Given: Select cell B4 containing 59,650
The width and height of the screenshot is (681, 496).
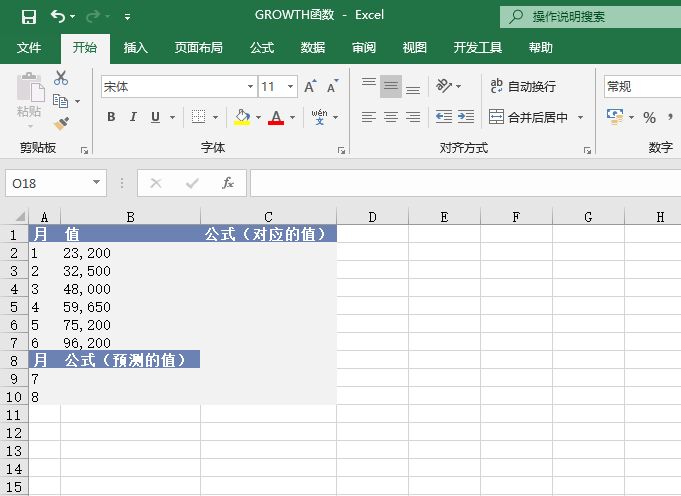Looking at the screenshot, I should pyautogui.click(x=130, y=307).
